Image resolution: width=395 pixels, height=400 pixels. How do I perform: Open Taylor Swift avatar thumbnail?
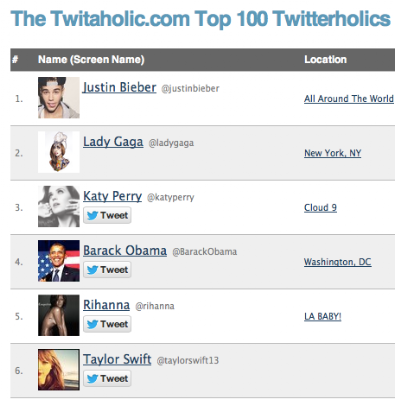(x=59, y=369)
